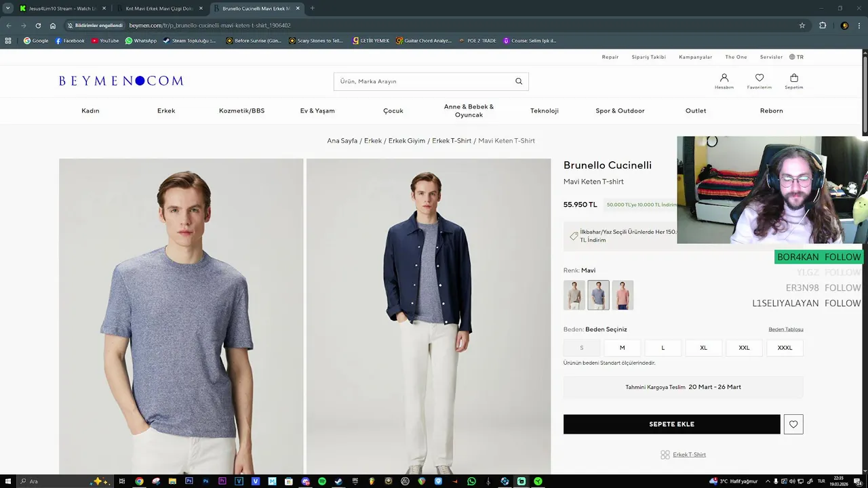The image size is (868, 488).
Task: Open the Steam Topluluğu bookmark
Action: 189,41
